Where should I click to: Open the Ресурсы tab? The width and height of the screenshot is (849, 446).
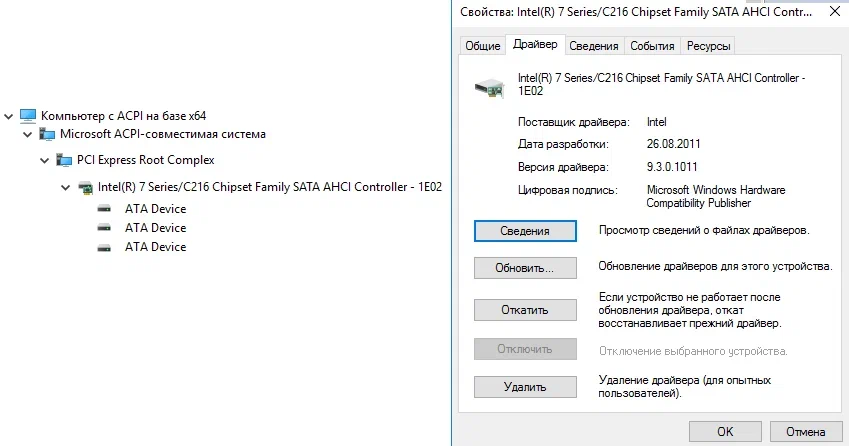709,46
